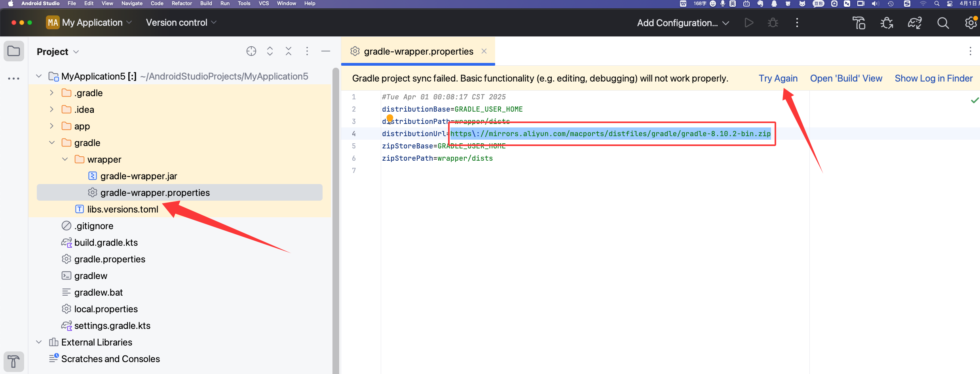The image size is (980, 374).
Task: Open the More tool windows ellipsis
Action: coord(13,78)
